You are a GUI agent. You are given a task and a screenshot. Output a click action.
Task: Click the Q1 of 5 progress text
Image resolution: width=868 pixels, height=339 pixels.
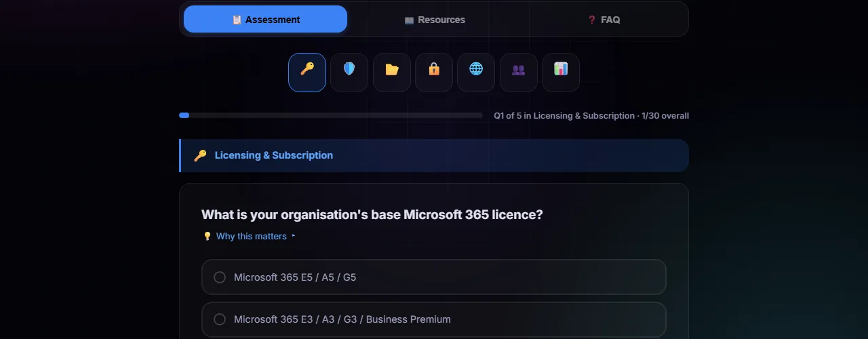point(591,116)
